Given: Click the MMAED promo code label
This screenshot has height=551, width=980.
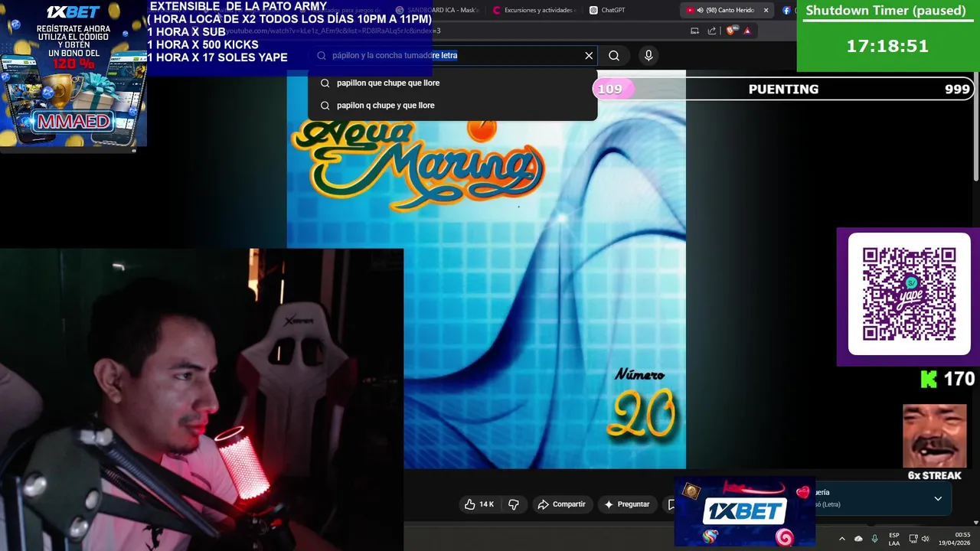Looking at the screenshot, I should 72,121.
